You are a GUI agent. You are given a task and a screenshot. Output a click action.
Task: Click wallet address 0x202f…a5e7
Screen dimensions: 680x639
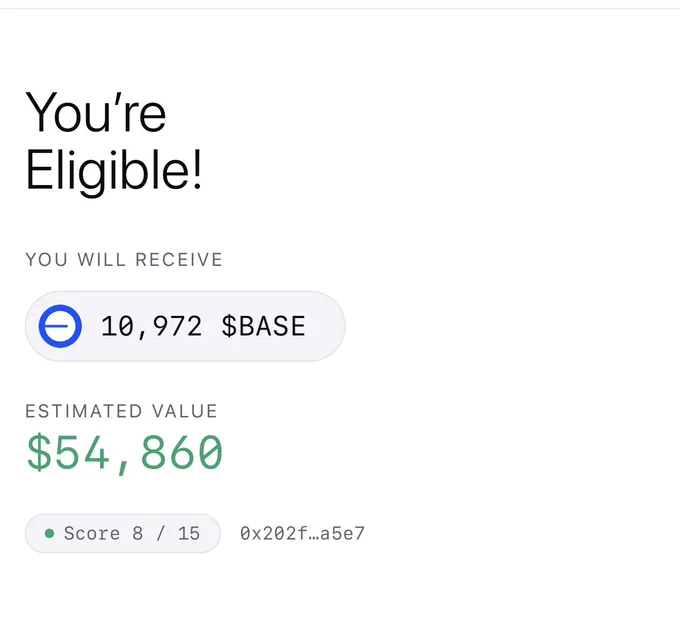coord(302,534)
